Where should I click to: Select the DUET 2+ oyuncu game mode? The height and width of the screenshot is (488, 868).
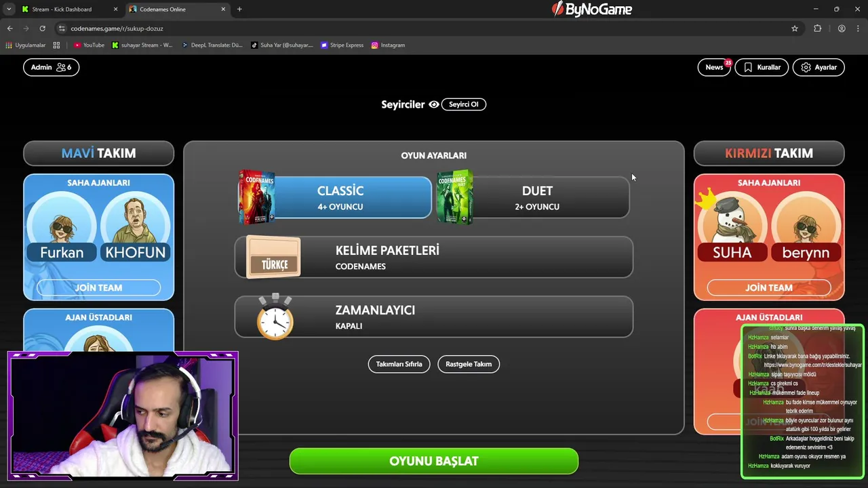pyautogui.click(x=537, y=197)
